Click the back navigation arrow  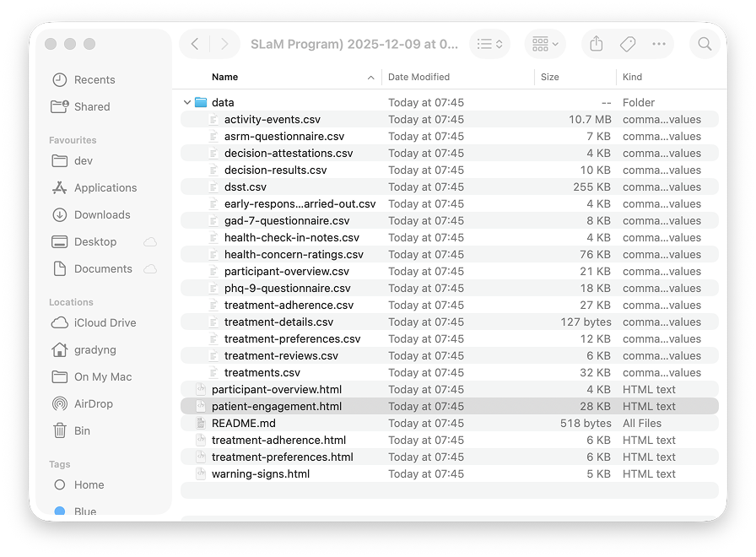[193, 44]
